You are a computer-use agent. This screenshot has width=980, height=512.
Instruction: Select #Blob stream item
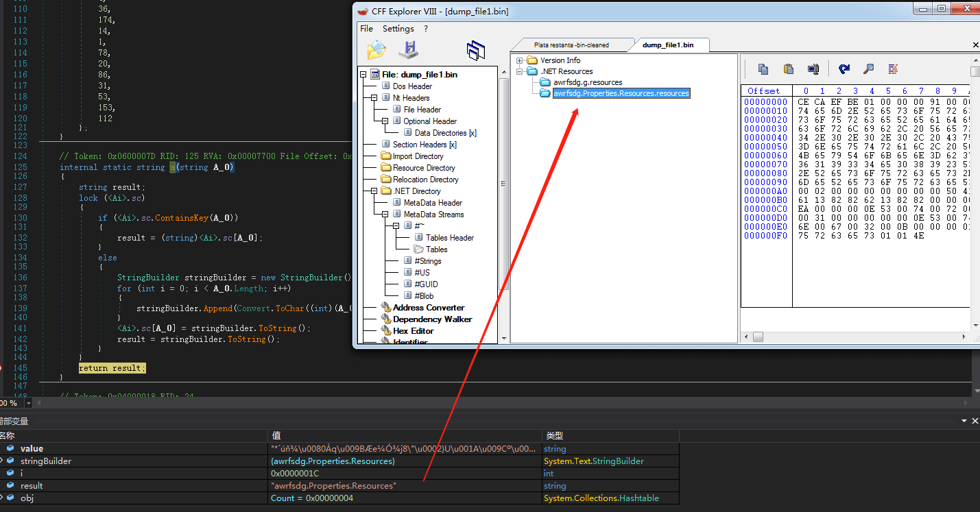[424, 296]
